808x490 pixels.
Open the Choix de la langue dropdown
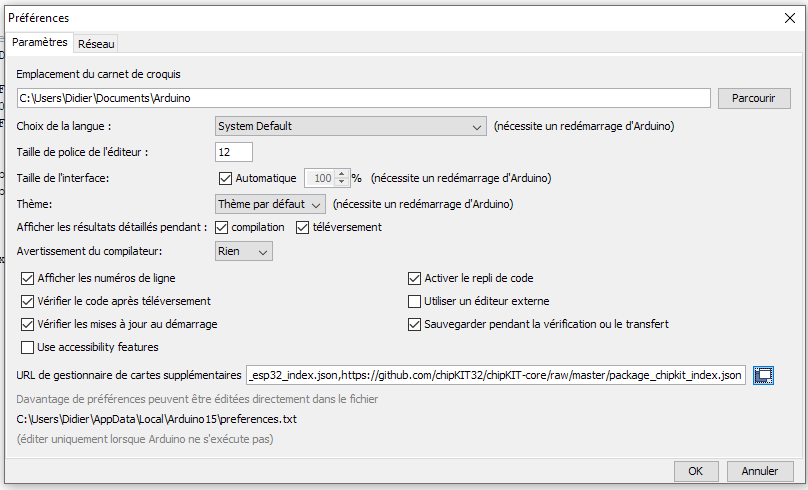350,126
